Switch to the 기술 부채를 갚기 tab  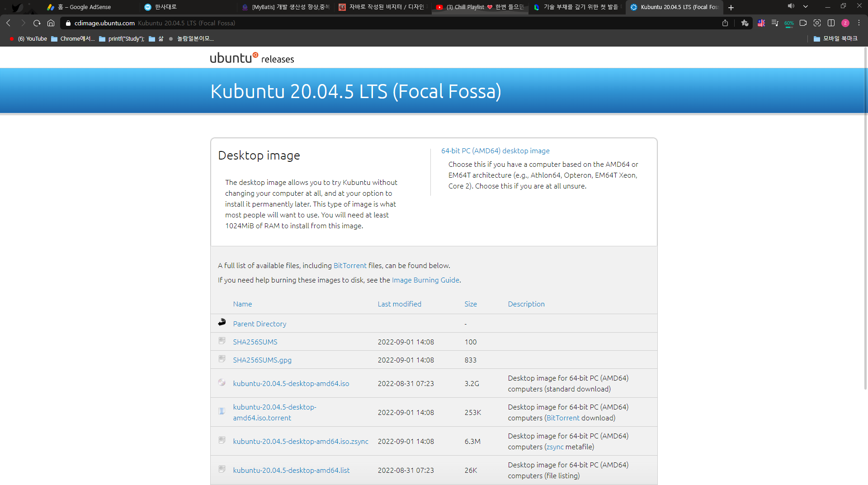tap(577, 7)
